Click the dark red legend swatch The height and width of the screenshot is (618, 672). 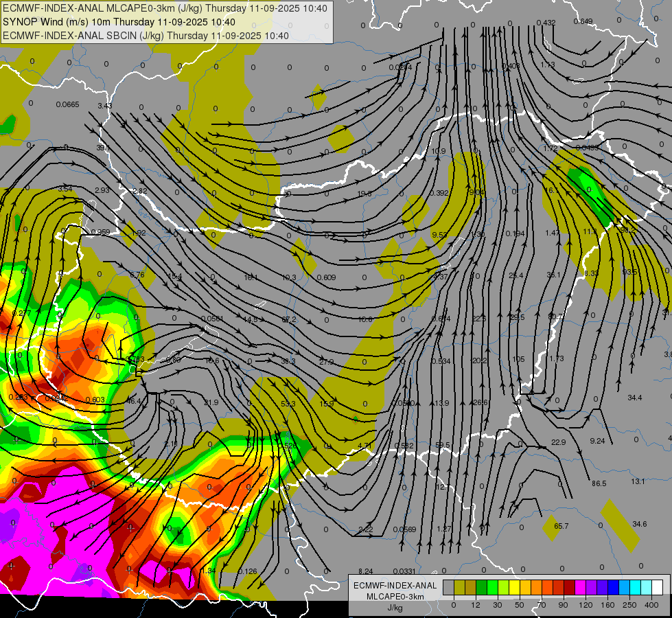click(570, 587)
